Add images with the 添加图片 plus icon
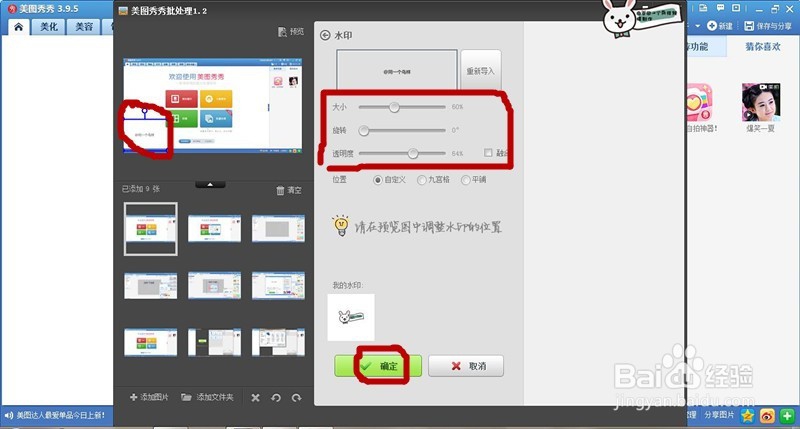The height and width of the screenshot is (429, 800). coord(134,397)
